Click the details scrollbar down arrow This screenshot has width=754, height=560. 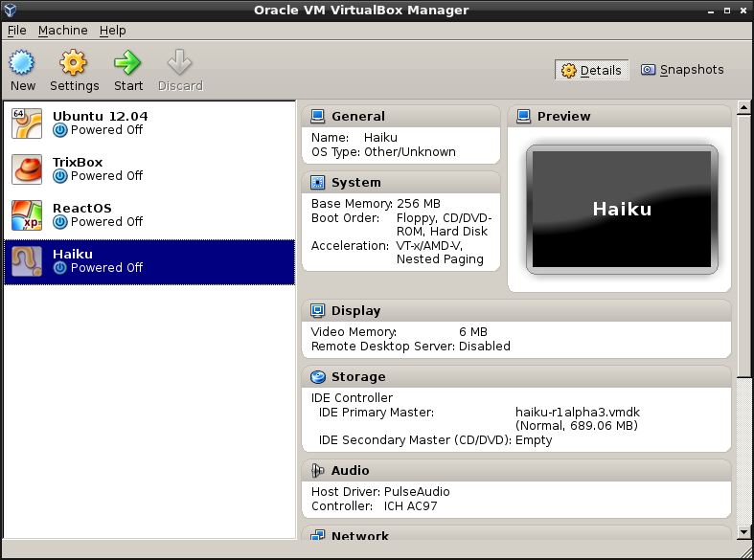tap(743, 531)
